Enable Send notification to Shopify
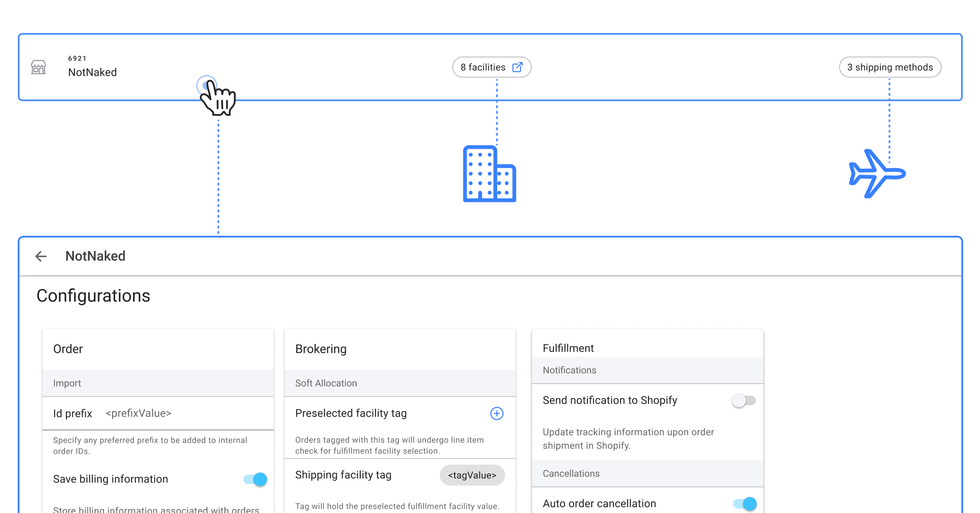Screen dimensions: 980x513 [743, 400]
